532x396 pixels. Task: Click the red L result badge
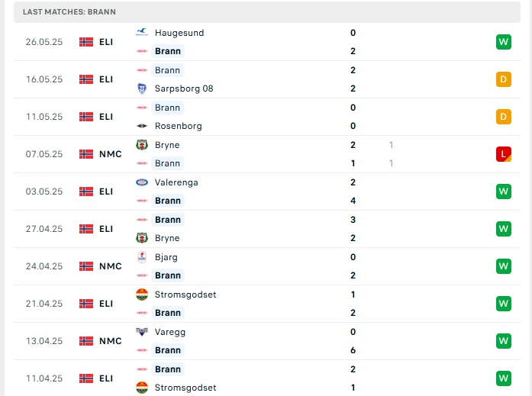click(503, 154)
